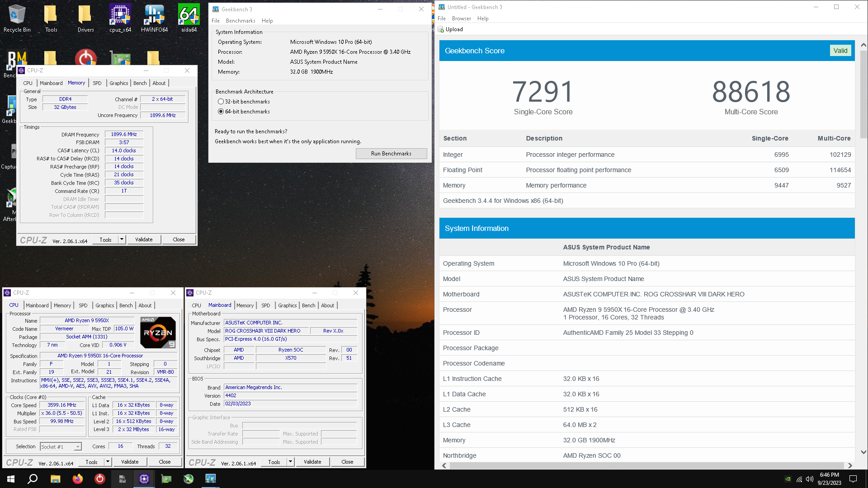Click Max TDP value 105.0 W
The width and height of the screenshot is (868, 488).
click(124, 328)
